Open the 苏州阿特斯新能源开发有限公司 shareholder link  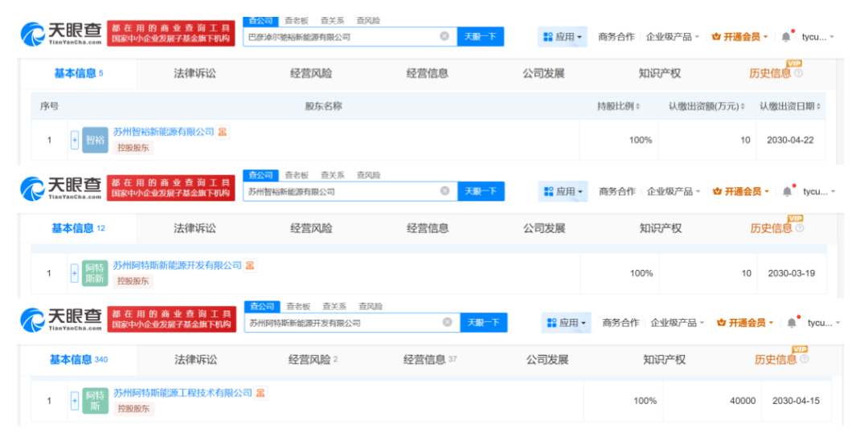[x=177, y=266]
